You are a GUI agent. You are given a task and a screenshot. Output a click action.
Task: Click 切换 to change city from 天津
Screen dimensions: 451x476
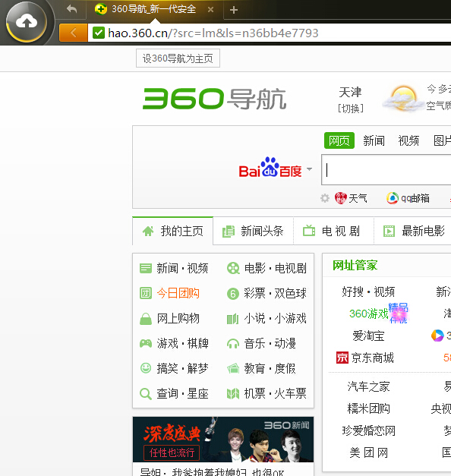pyautogui.click(x=351, y=109)
